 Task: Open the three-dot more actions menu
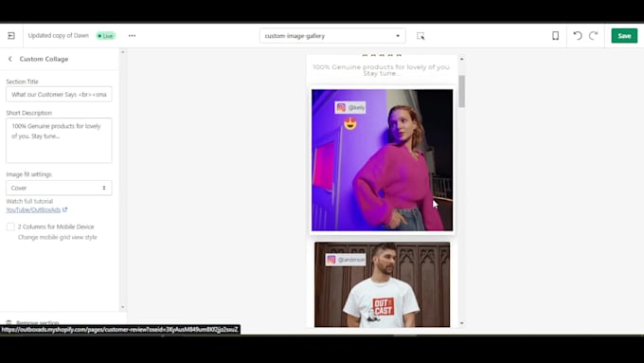(x=132, y=36)
